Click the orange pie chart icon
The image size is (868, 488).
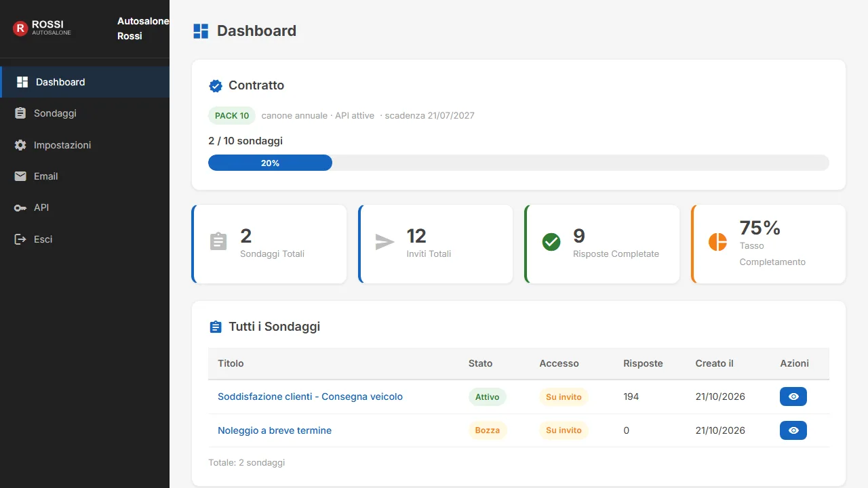coord(717,242)
